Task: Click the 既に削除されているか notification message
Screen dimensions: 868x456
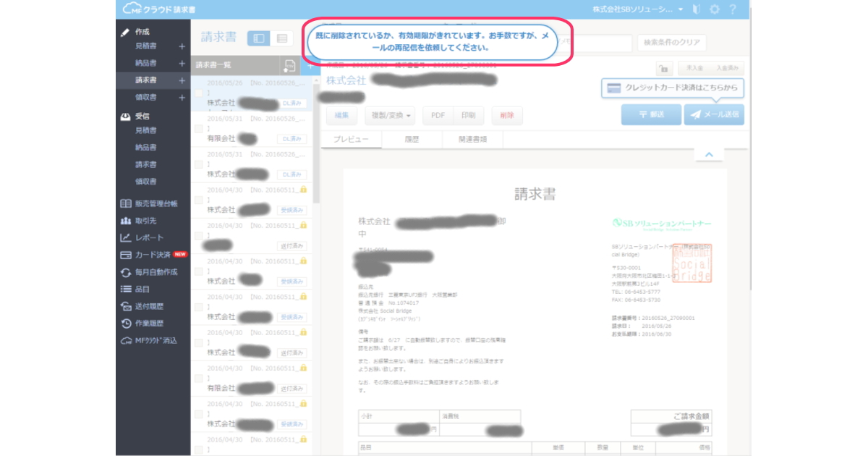Action: click(433, 41)
